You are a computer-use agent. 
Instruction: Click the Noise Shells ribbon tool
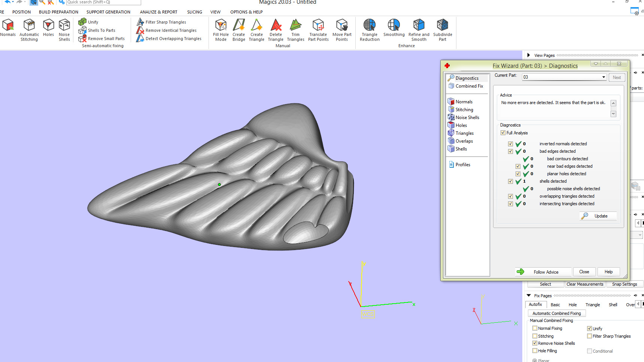[x=64, y=30]
